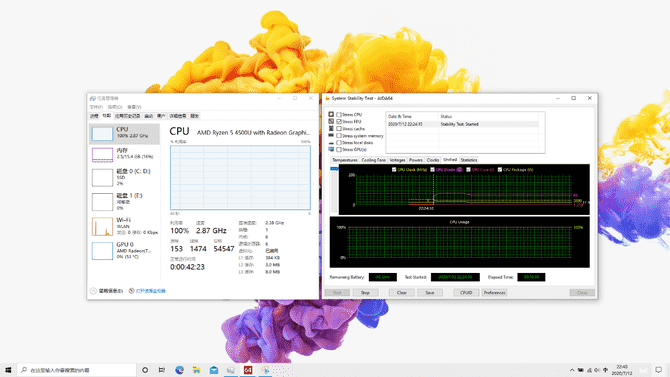Toggle CPU Clock (MHz) graph checkbox
Screen dimensions: 670x377
pyautogui.click(x=394, y=170)
